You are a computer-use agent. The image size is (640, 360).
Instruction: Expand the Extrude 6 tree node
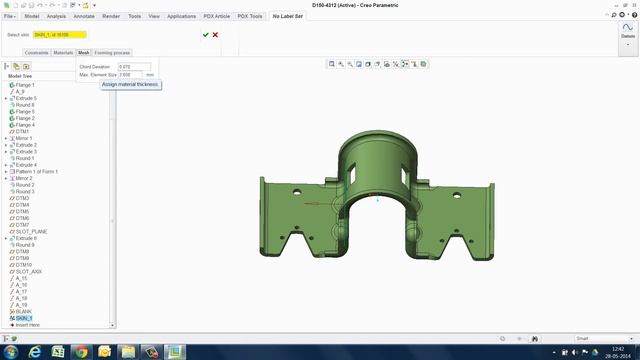[6, 238]
